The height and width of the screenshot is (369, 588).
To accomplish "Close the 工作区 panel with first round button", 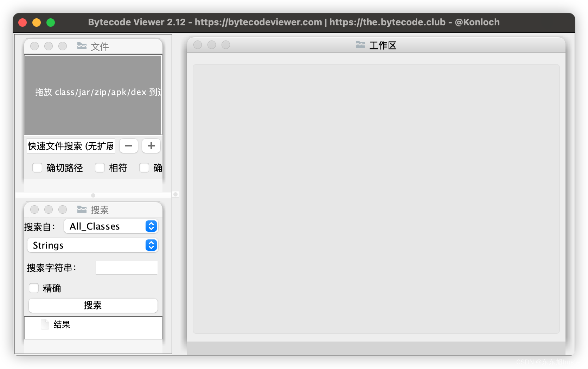I will point(198,45).
